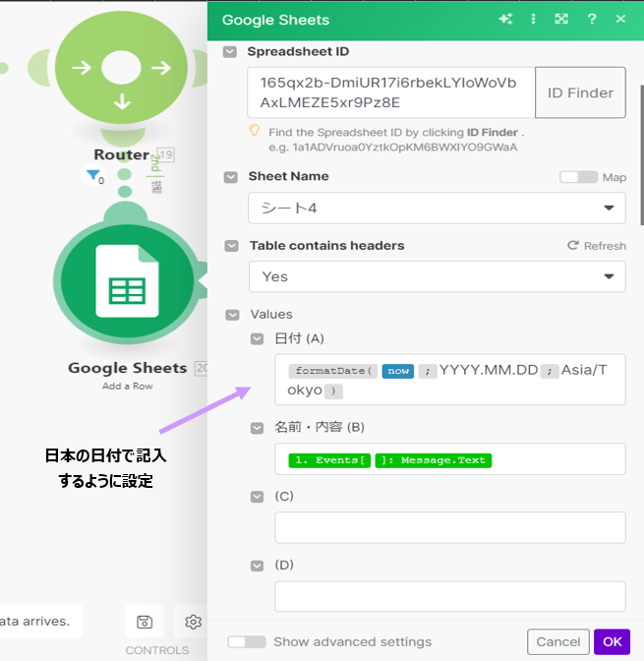644x661 pixels.
Task: Collapse the Values section
Action: coord(232,315)
